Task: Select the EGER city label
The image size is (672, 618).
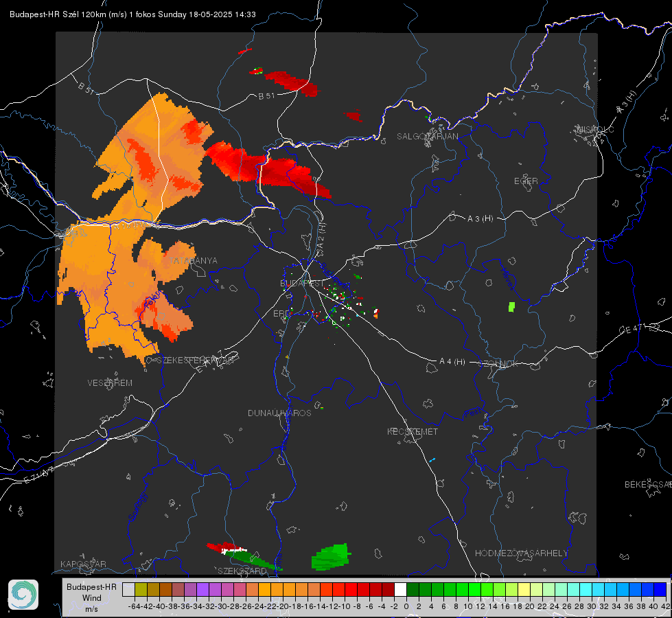Action: [x=526, y=181]
